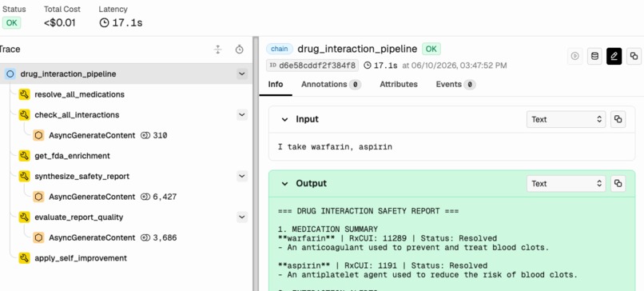This screenshot has height=291, width=644.
Task: Open the Output format Text dropdown
Action: click(566, 184)
